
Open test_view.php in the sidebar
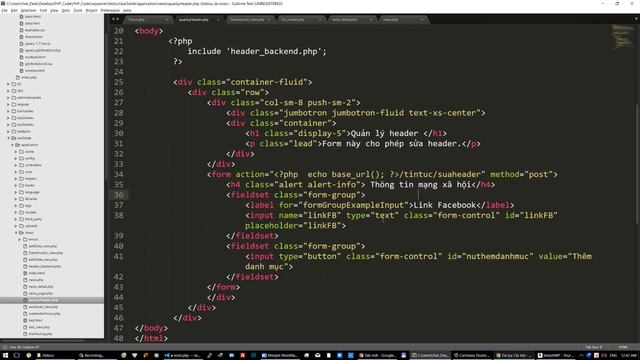39,327
